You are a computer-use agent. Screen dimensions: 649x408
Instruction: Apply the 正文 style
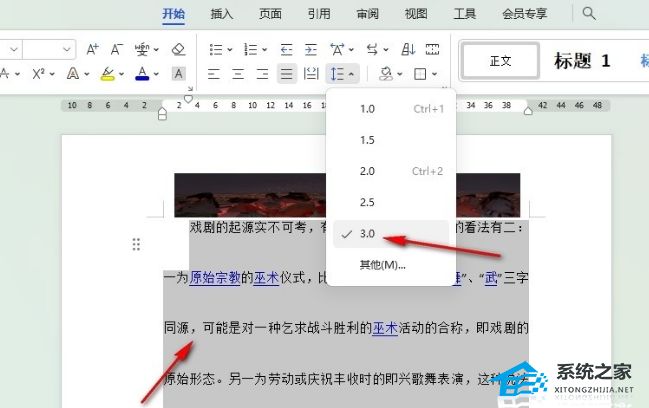click(500, 61)
